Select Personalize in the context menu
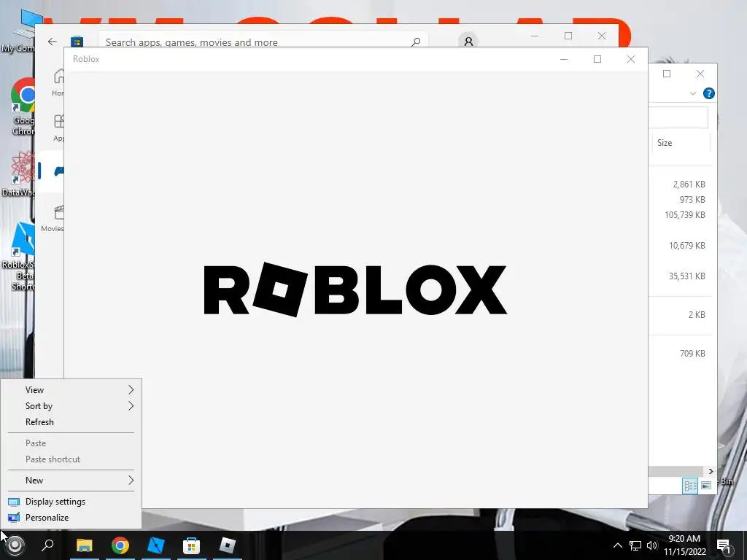Screen dimensions: 747x560 pyautogui.click(x=71, y=518)
